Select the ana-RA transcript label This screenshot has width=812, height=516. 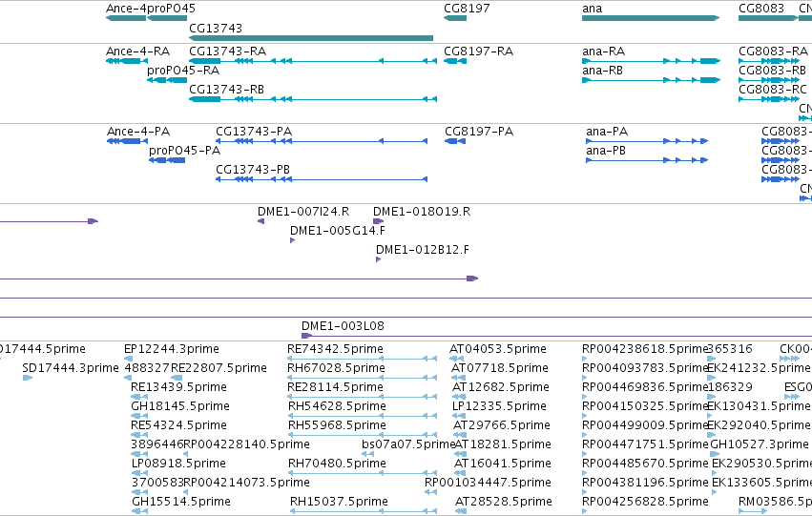click(x=603, y=52)
